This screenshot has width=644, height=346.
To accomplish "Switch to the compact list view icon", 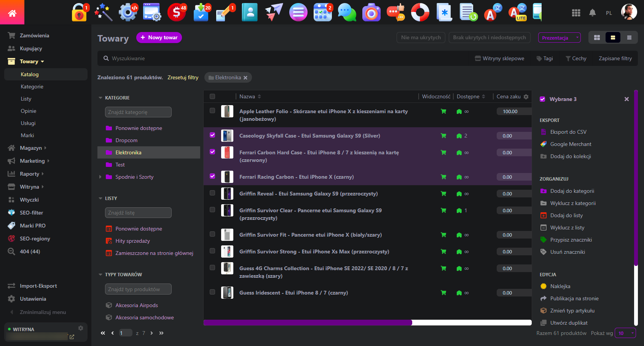I will 629,38.
